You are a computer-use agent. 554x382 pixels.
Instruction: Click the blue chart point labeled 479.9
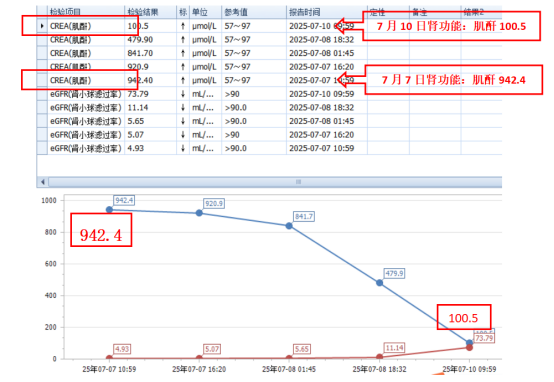tap(379, 283)
